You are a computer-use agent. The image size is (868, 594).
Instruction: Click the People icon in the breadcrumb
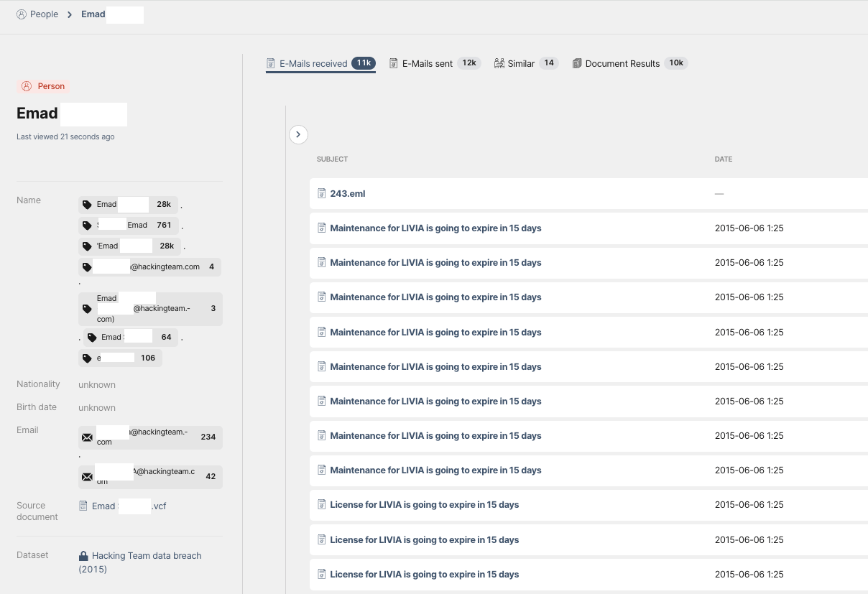point(22,14)
